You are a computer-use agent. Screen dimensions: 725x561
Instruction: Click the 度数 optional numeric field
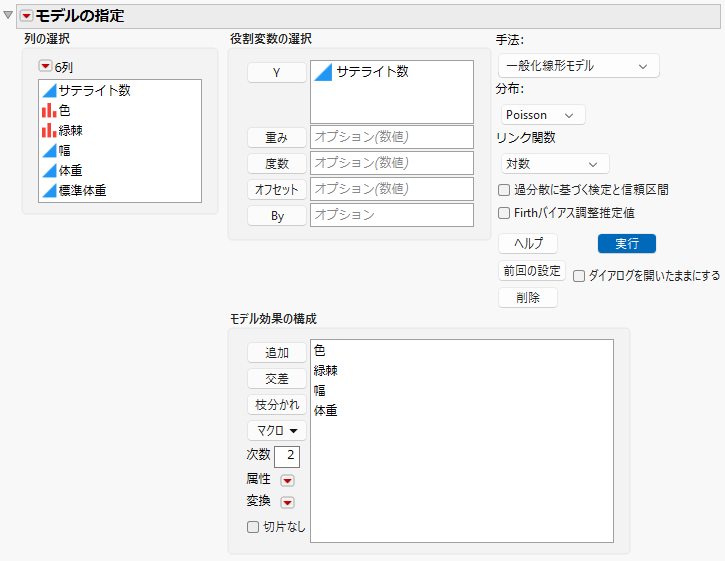pyautogui.click(x=392, y=163)
